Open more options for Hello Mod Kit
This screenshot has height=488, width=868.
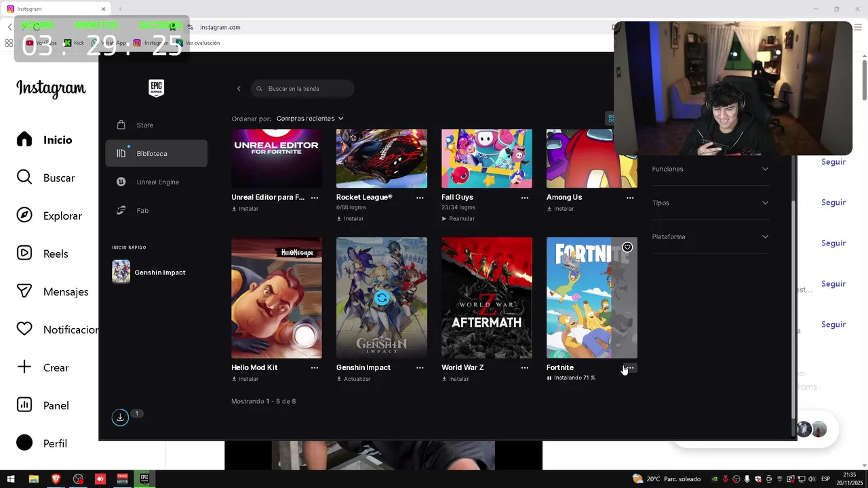315,367
